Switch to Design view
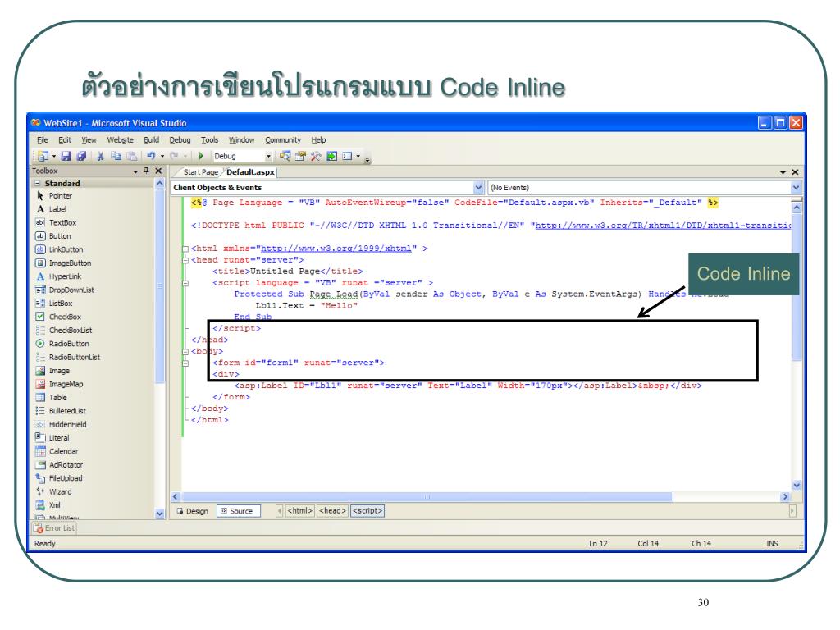 193,511
